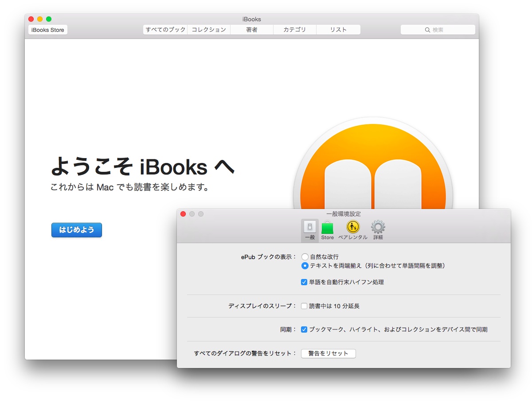Minimize the iBooks main window
This screenshot has width=532, height=403.
pos(40,19)
